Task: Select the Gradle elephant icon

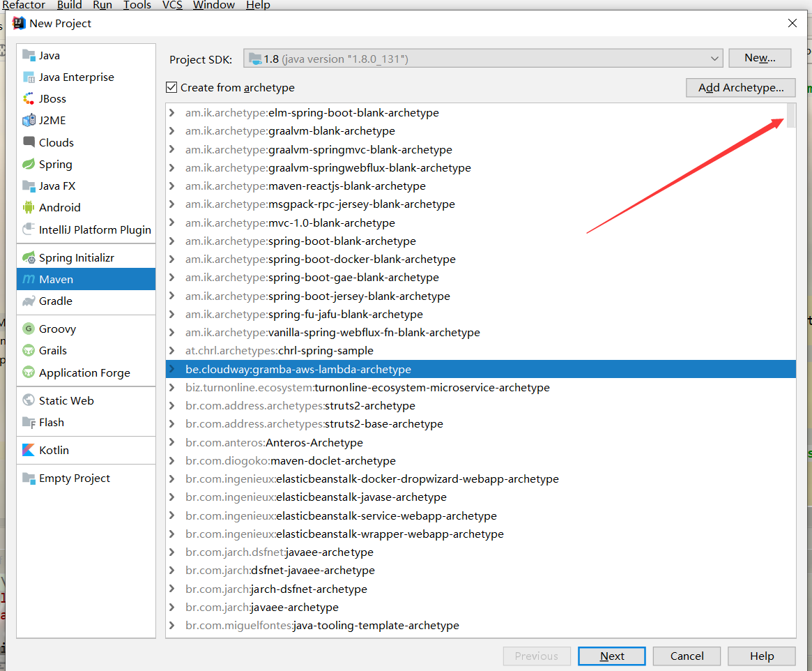Action: 29,301
